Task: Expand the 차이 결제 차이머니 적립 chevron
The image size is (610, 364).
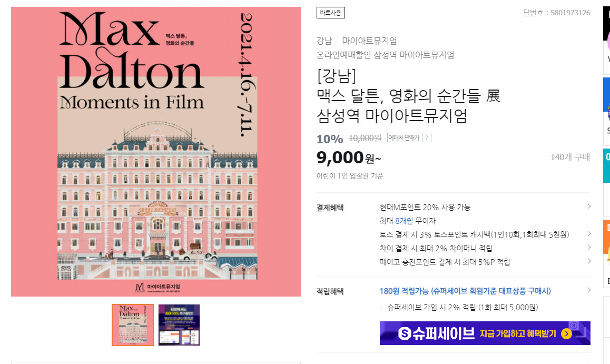Action: click(589, 248)
